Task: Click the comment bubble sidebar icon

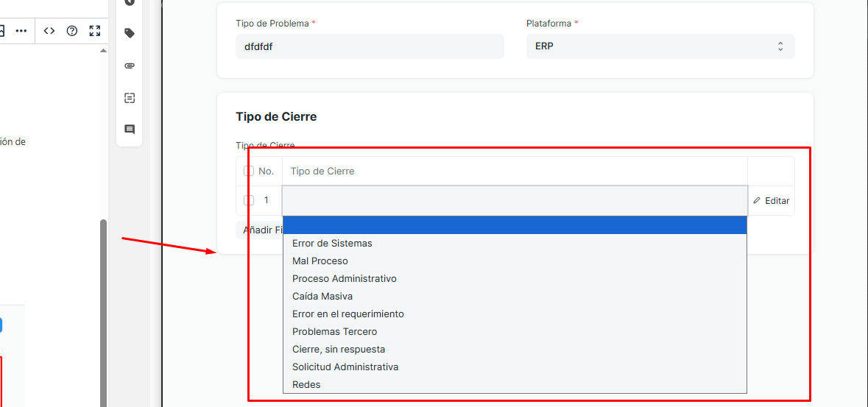Action: tap(130, 130)
